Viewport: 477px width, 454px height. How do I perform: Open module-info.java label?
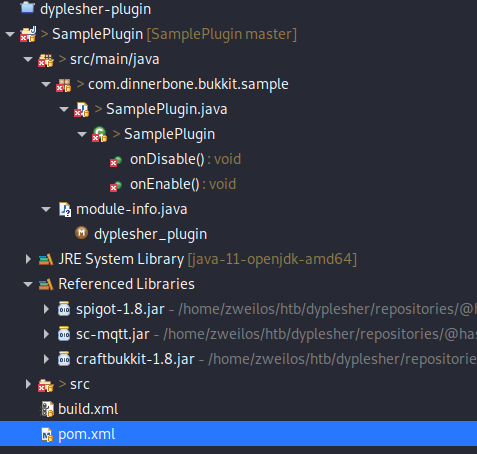click(x=132, y=209)
